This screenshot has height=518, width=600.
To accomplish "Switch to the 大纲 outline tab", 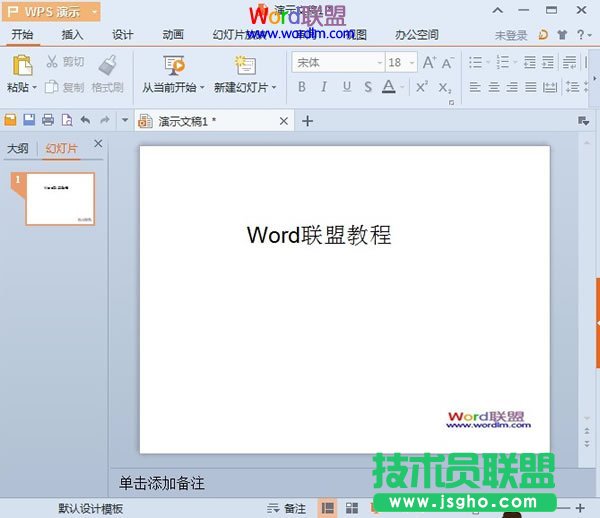I will (x=18, y=148).
